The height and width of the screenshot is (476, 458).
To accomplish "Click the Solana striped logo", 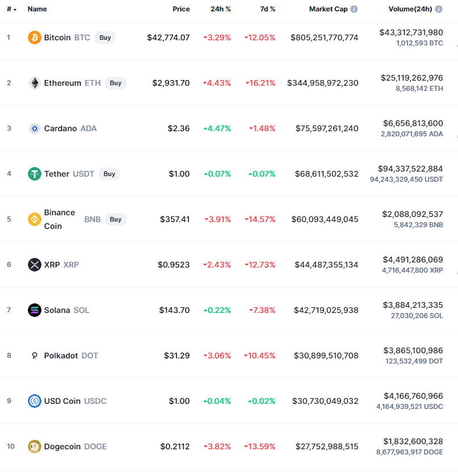I will 35,310.
